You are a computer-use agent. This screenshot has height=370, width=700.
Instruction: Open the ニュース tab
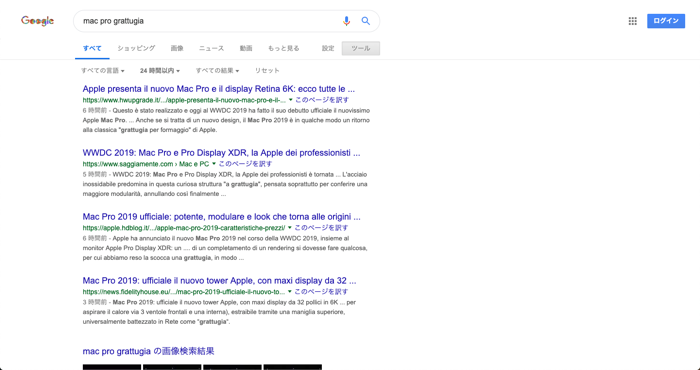click(212, 48)
